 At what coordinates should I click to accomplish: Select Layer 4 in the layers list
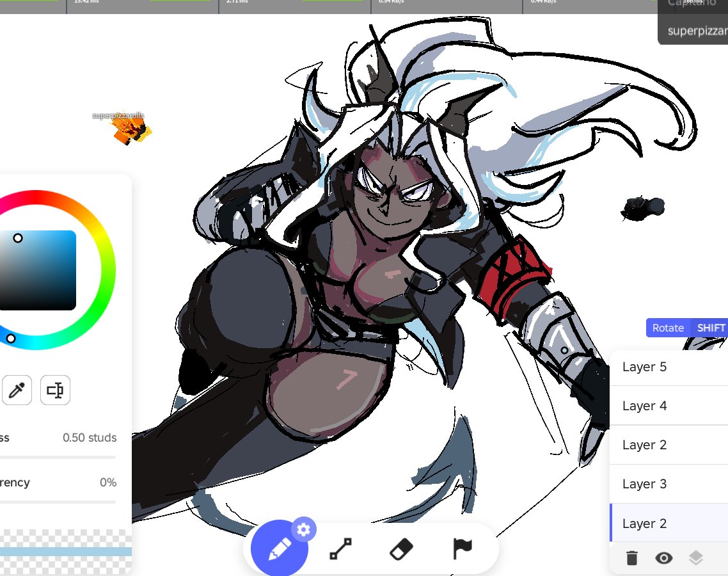669,406
